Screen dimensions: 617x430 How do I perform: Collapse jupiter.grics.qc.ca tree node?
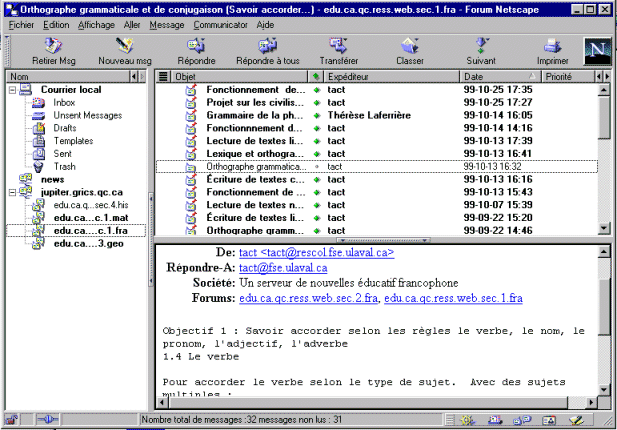(12, 192)
